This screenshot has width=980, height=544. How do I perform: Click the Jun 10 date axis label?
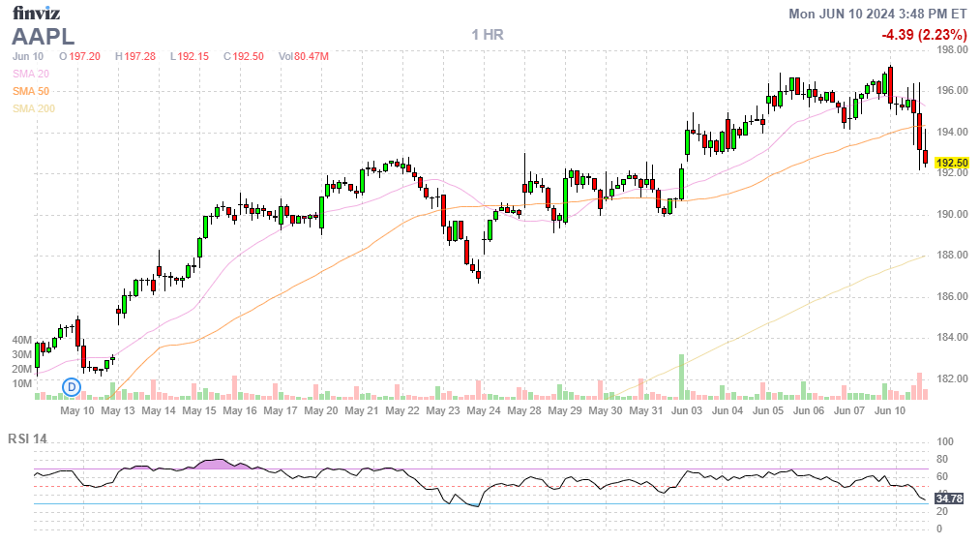click(889, 410)
